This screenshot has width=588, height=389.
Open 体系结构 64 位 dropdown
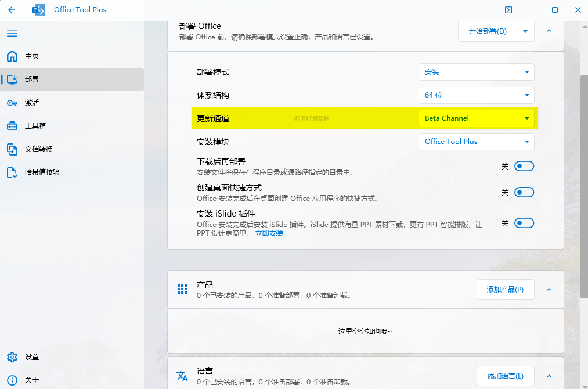(x=476, y=95)
